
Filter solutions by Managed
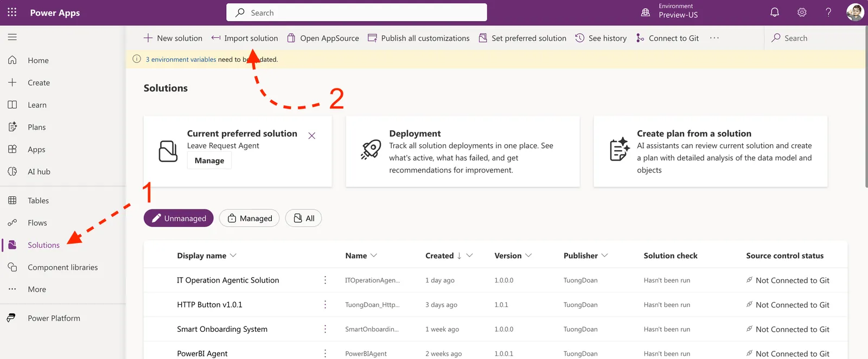[250, 218]
